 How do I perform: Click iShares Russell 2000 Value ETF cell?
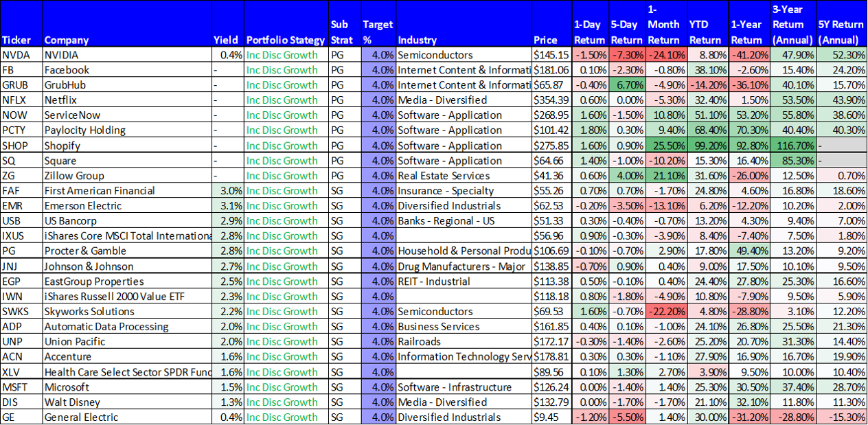[127, 297]
